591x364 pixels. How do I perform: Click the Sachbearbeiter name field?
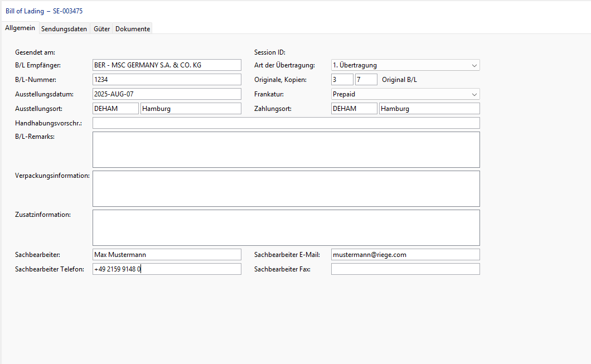167,254
